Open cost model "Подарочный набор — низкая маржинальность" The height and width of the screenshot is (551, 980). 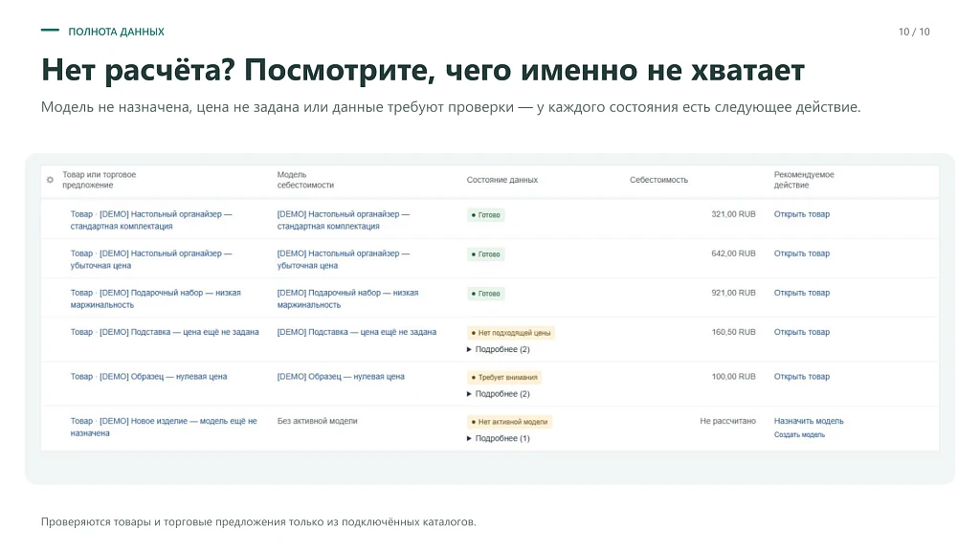[x=347, y=298]
